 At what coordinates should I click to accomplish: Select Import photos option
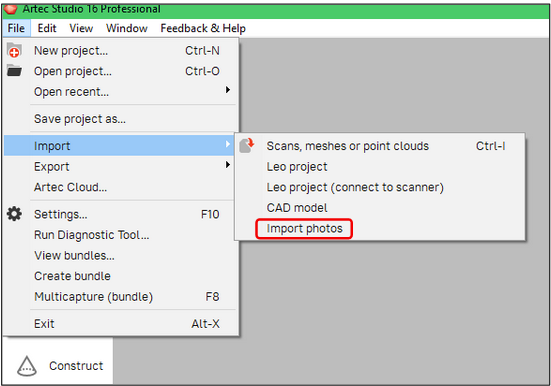coord(304,229)
